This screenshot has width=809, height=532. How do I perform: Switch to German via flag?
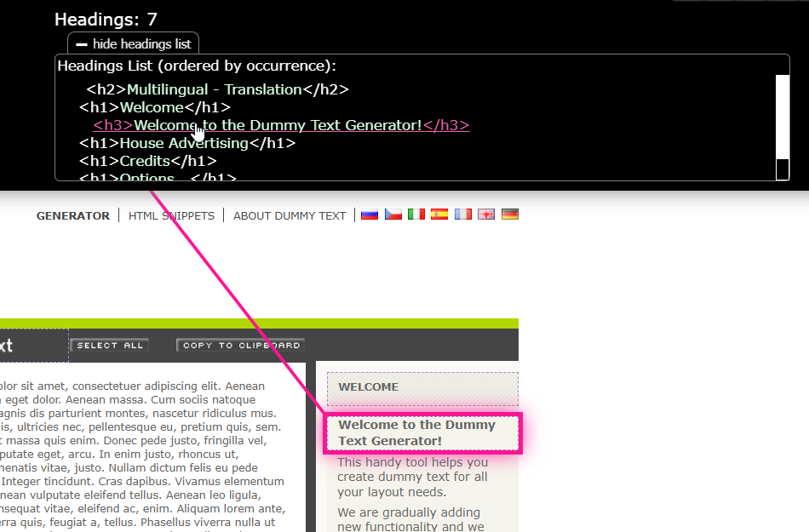click(x=509, y=215)
